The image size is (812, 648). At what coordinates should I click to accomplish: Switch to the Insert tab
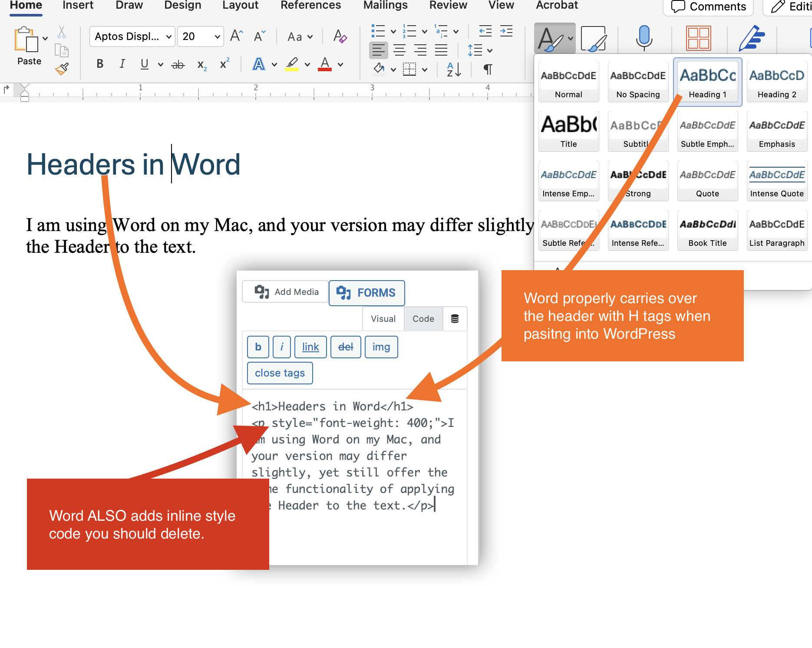point(78,5)
